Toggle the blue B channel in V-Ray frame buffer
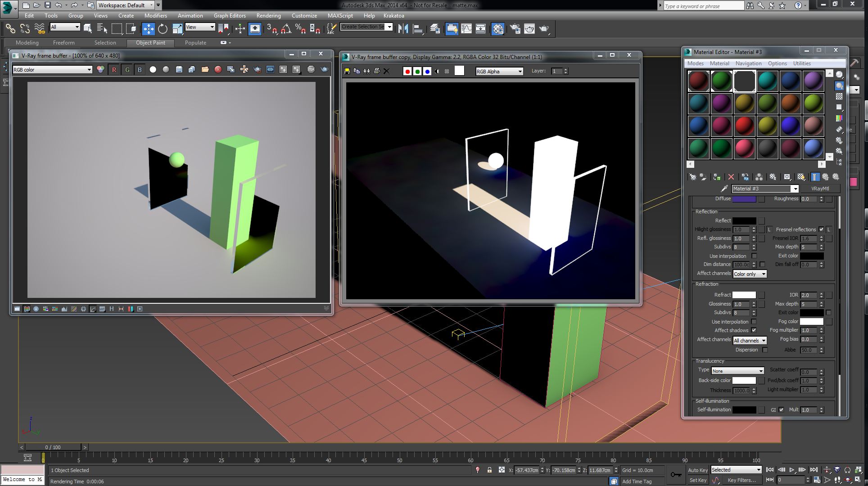 140,70
